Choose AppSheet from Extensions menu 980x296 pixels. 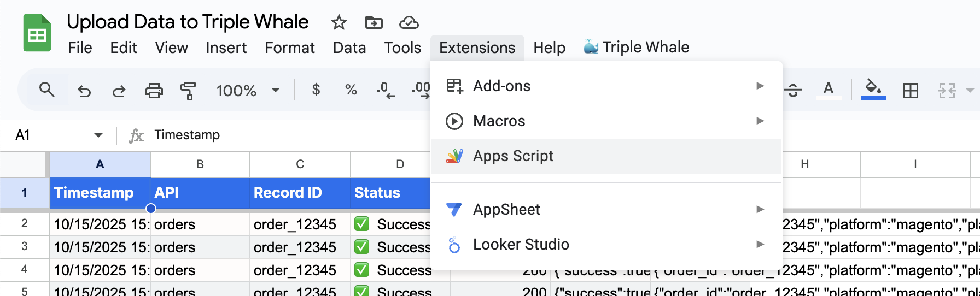pyautogui.click(x=606, y=209)
